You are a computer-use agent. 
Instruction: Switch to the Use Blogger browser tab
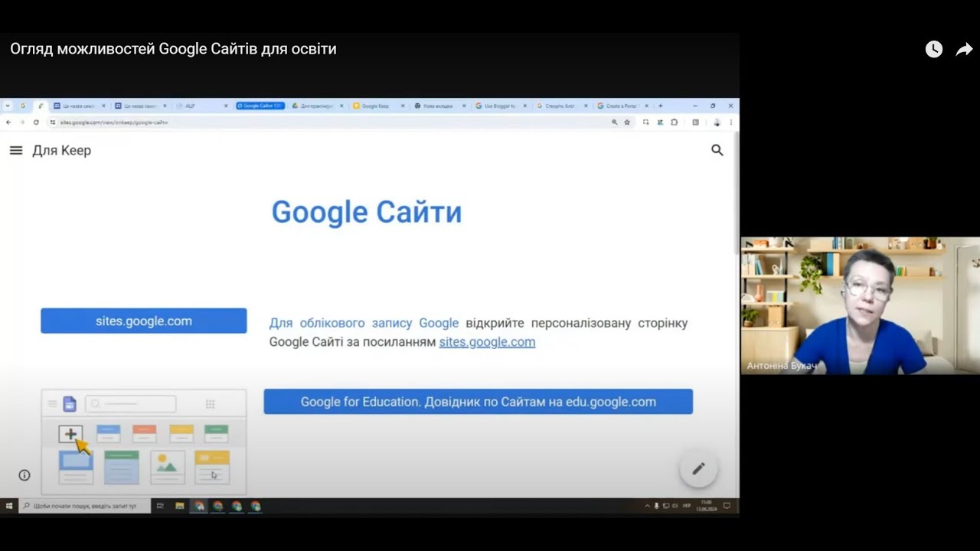(501, 106)
